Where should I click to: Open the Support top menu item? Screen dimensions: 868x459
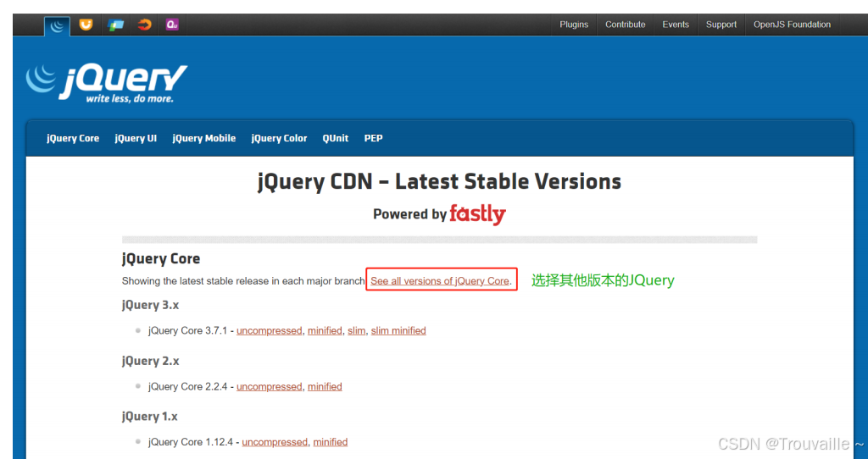(721, 25)
